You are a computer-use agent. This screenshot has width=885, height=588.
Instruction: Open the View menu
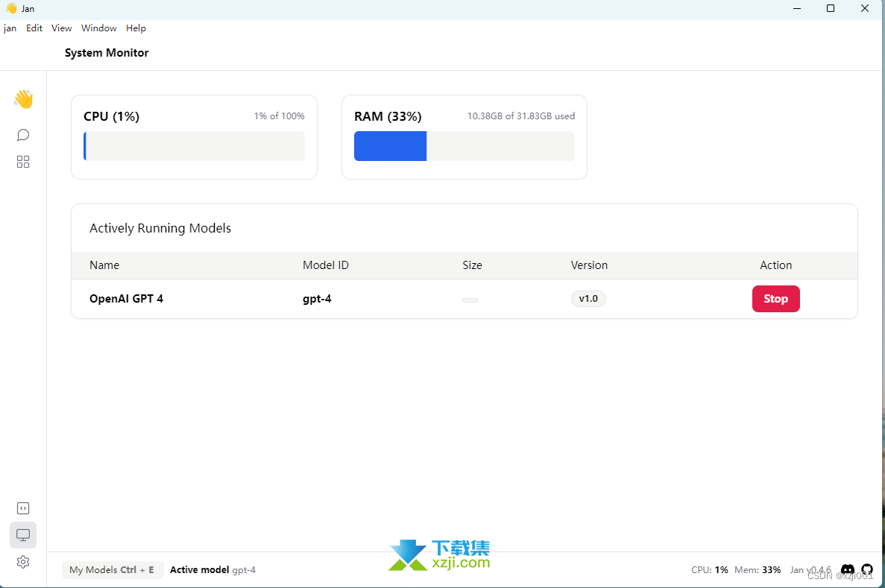62,28
